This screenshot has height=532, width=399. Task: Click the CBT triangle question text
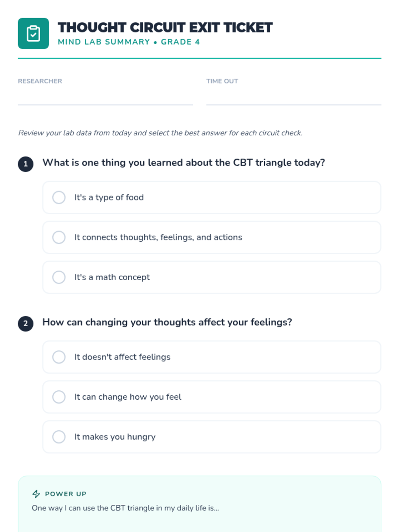coord(184,163)
